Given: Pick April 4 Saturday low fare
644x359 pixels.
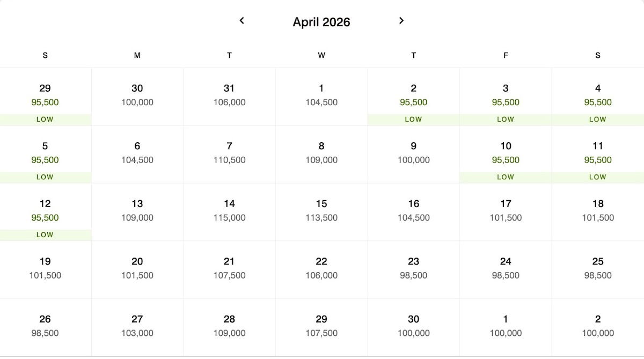Looking at the screenshot, I should click(598, 97).
